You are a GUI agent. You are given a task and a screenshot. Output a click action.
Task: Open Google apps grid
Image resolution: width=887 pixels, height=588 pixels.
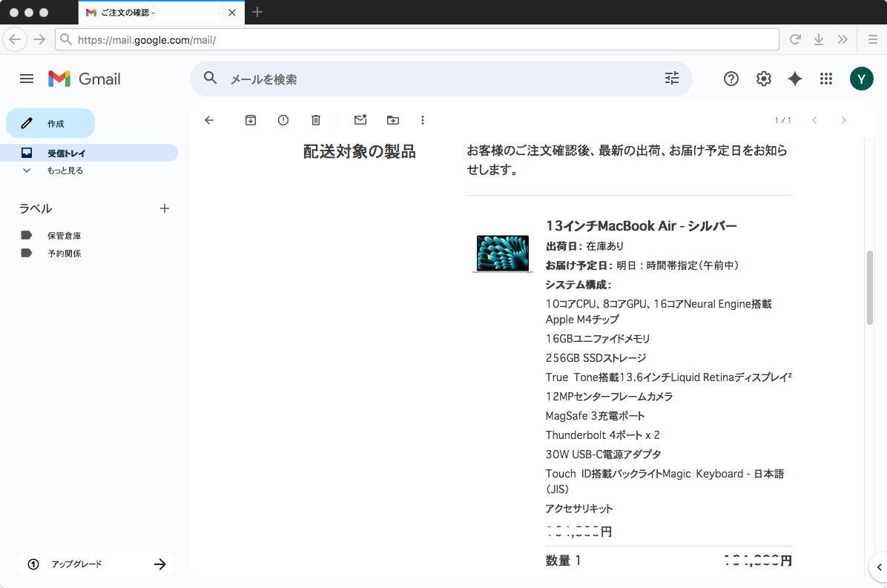826,79
